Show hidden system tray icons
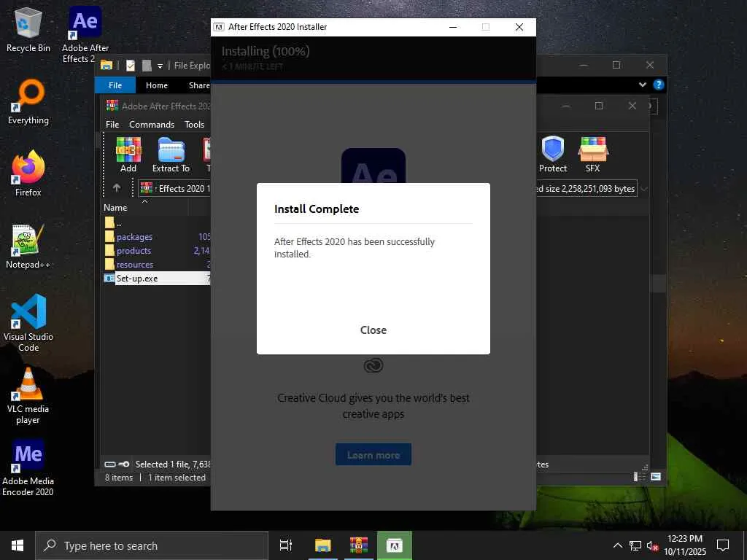 coord(617,545)
